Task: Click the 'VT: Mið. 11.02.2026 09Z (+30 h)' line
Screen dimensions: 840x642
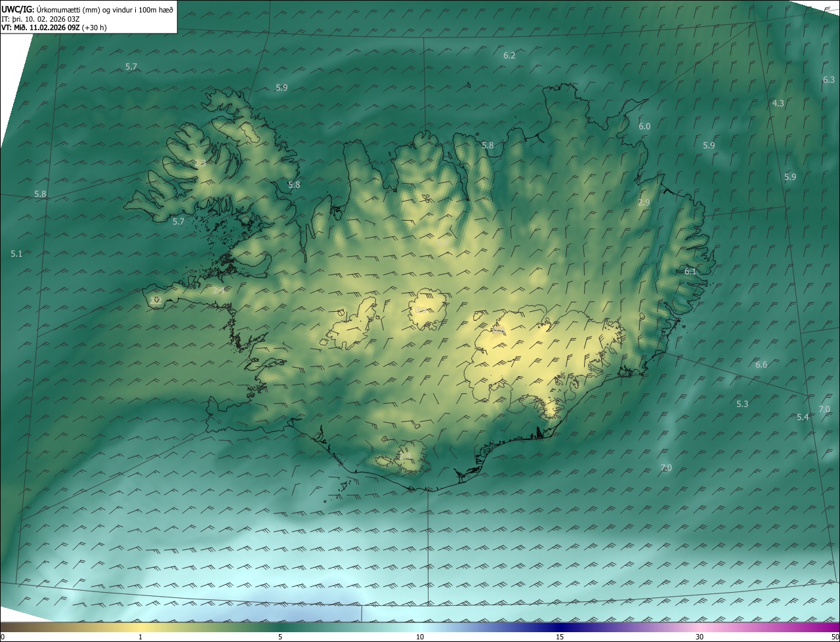Action: point(54,28)
